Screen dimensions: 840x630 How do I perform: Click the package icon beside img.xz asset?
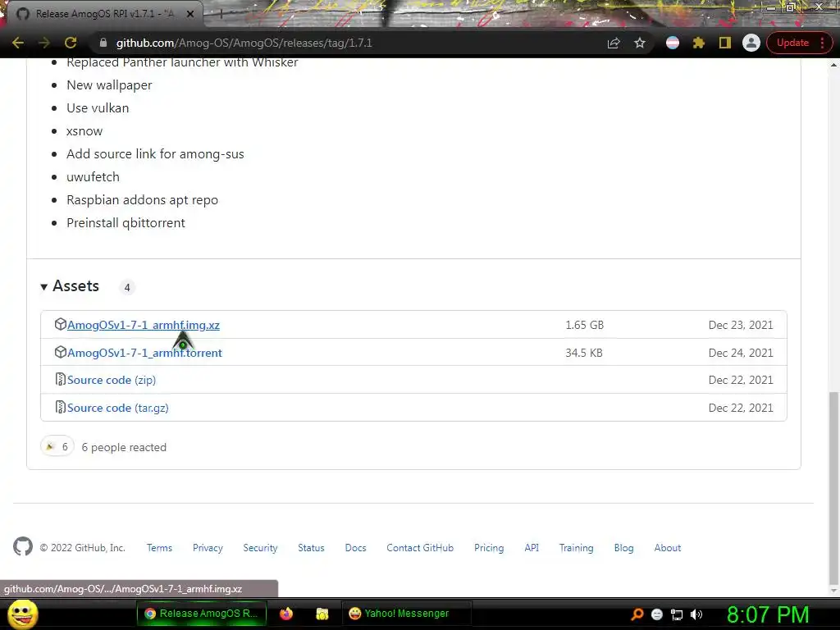(x=61, y=324)
